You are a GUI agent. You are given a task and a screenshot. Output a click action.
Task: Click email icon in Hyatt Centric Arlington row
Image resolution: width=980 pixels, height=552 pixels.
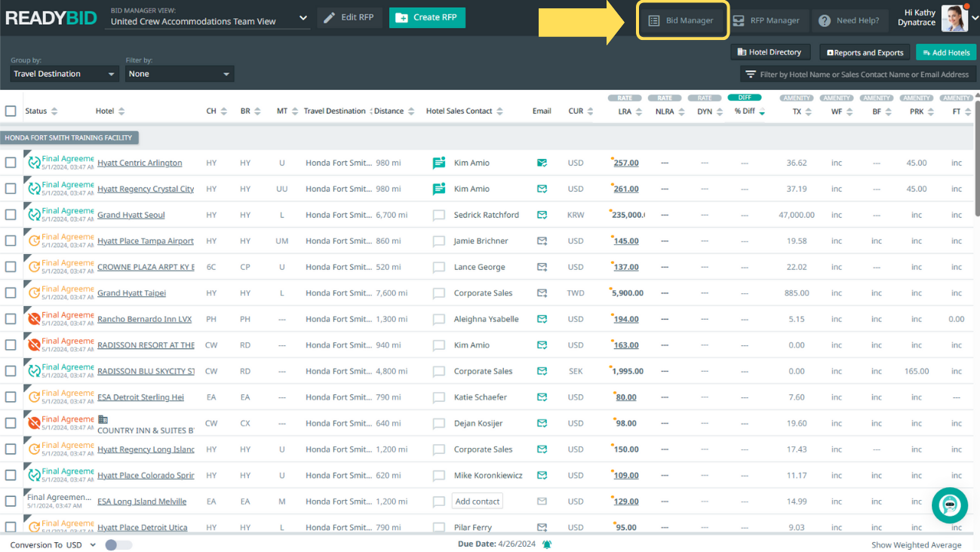coord(542,163)
